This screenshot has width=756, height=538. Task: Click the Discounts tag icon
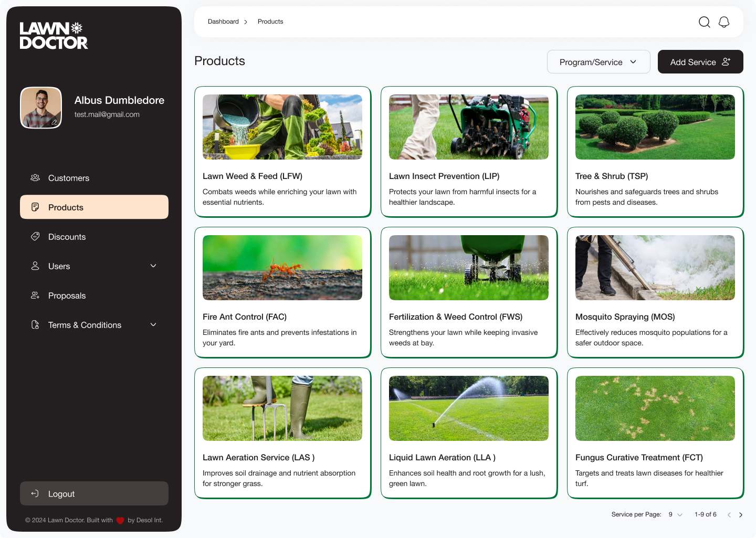pos(35,237)
